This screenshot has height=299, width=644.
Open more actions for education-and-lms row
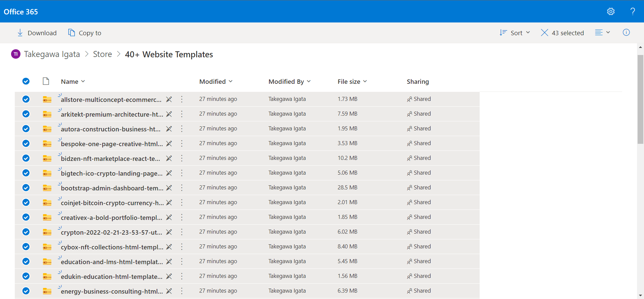182,261
